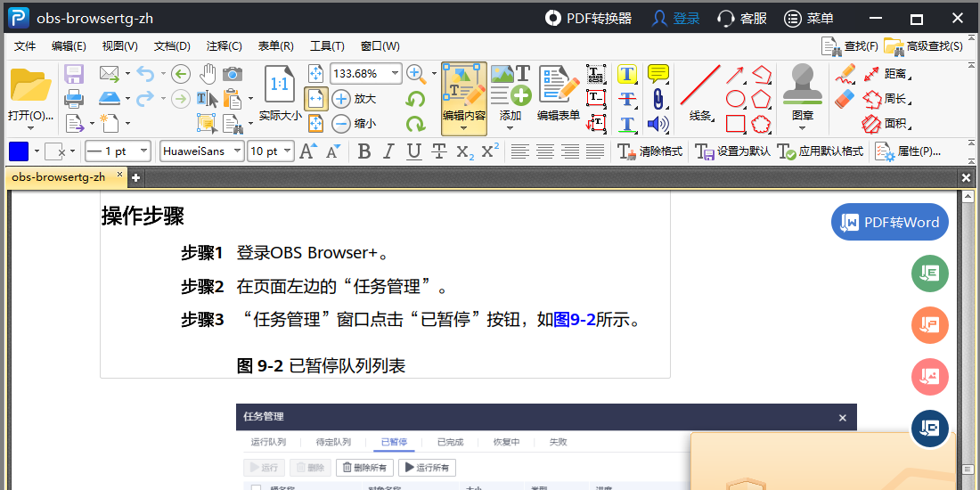Toggle strikethrough text formatting
This screenshot has width=980, height=490.
click(x=439, y=151)
